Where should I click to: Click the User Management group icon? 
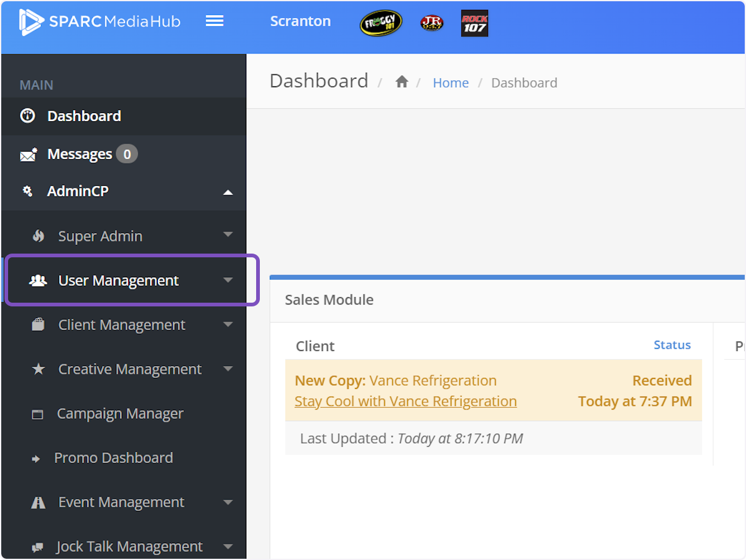[x=39, y=280]
